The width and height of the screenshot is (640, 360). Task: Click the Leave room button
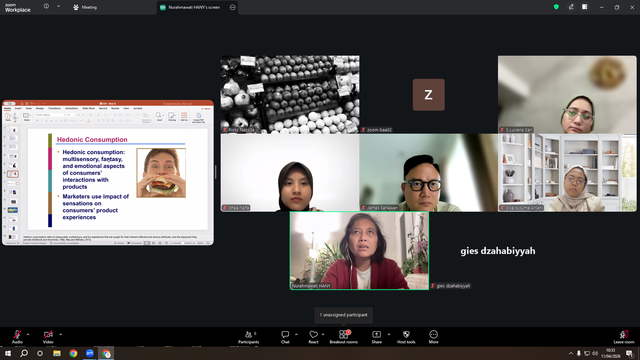pos(624,337)
